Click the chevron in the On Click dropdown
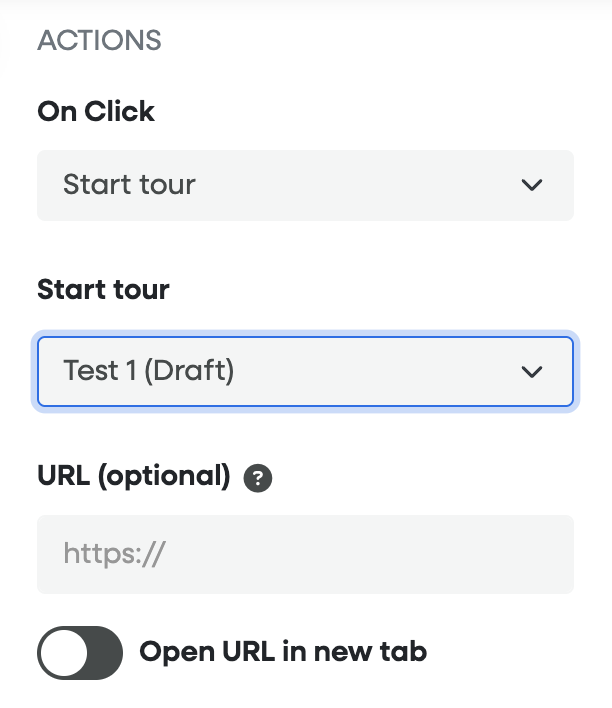Image resolution: width=612 pixels, height=708 pixels. point(532,185)
